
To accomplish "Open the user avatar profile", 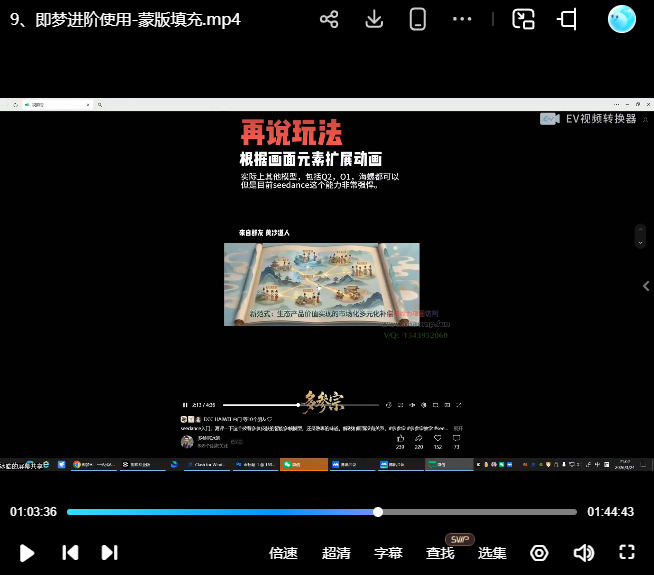I will coord(622,19).
